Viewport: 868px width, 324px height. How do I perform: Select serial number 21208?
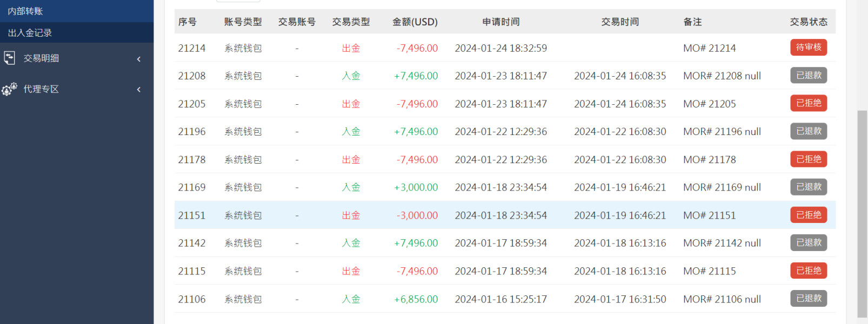click(192, 76)
